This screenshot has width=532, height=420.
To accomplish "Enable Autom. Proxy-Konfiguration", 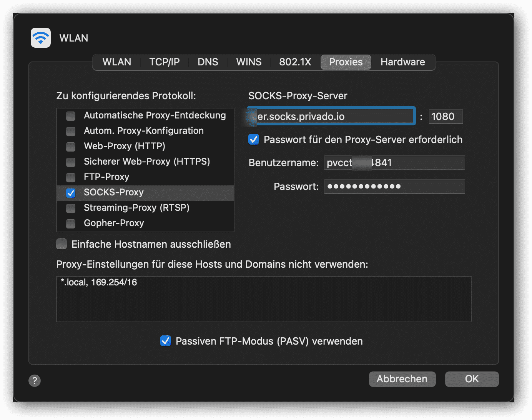I will pyautogui.click(x=70, y=131).
